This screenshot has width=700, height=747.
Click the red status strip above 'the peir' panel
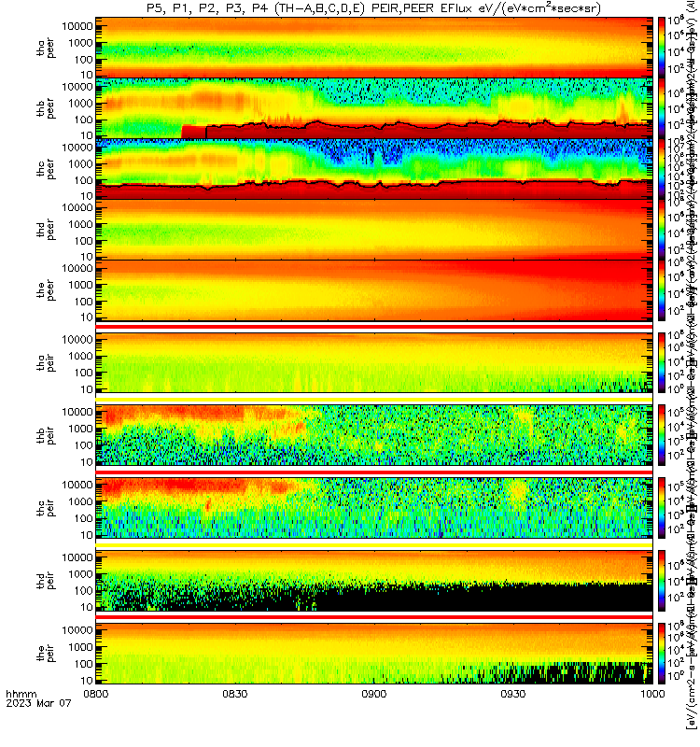[x=374, y=617]
